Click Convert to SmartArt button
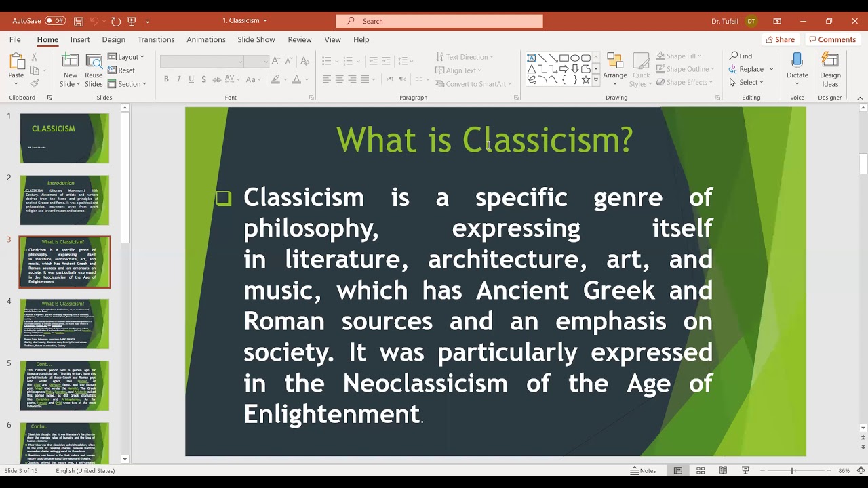The width and height of the screenshot is (868, 488). pyautogui.click(x=474, y=84)
